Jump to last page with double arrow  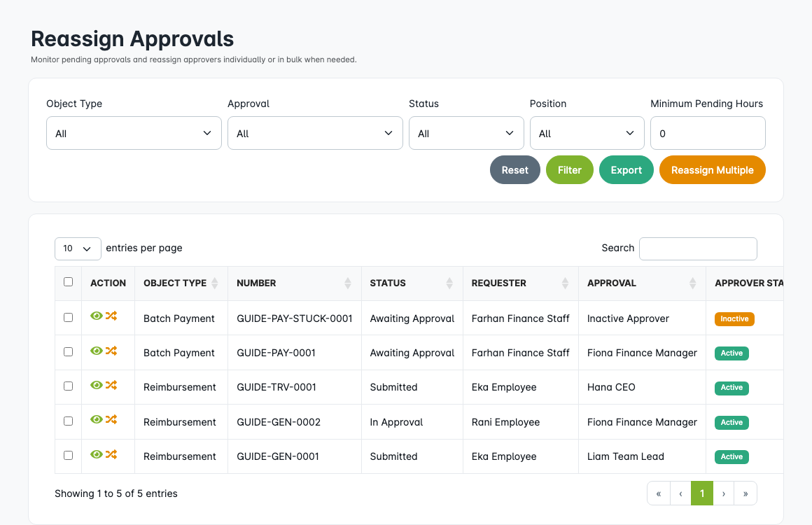pyautogui.click(x=745, y=493)
